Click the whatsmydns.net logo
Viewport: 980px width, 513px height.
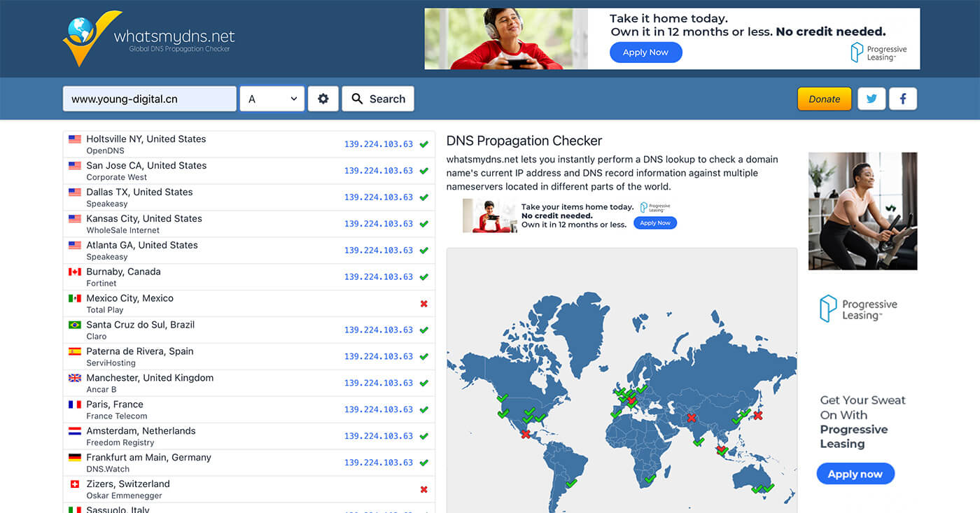pos(148,38)
